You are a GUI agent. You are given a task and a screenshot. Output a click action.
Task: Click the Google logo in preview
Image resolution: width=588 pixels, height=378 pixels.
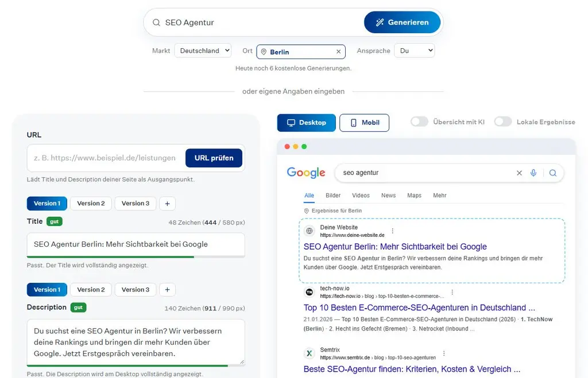[306, 173]
